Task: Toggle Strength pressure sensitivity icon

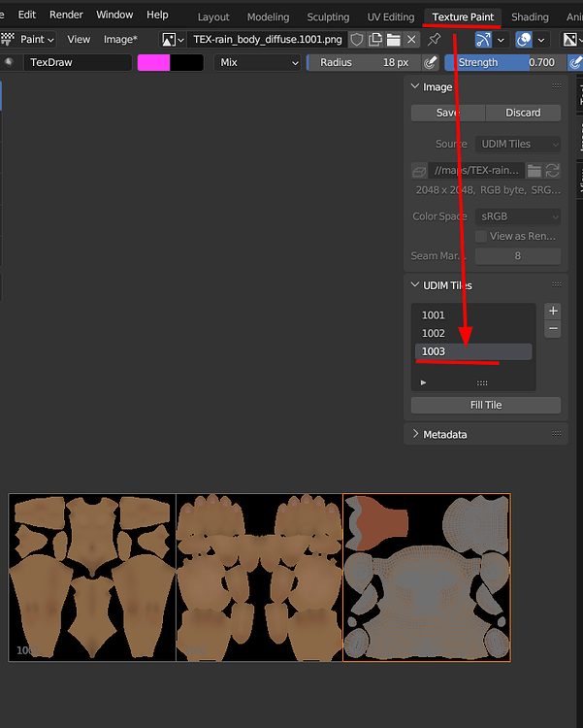Action: click(x=575, y=62)
